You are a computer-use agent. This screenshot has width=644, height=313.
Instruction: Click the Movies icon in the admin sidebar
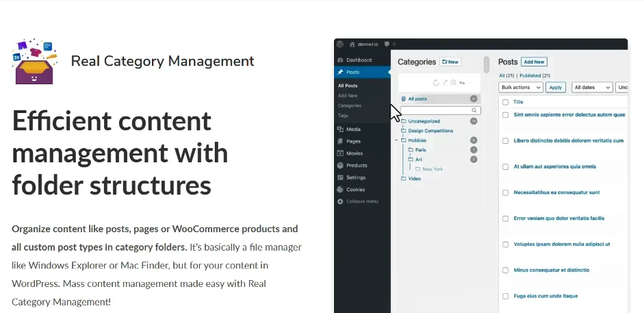[340, 153]
